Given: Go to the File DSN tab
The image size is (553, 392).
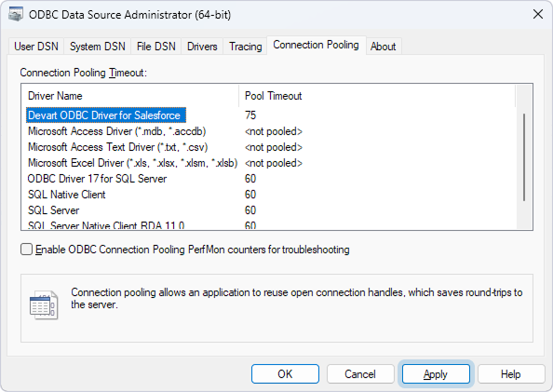Looking at the screenshot, I should [x=155, y=47].
